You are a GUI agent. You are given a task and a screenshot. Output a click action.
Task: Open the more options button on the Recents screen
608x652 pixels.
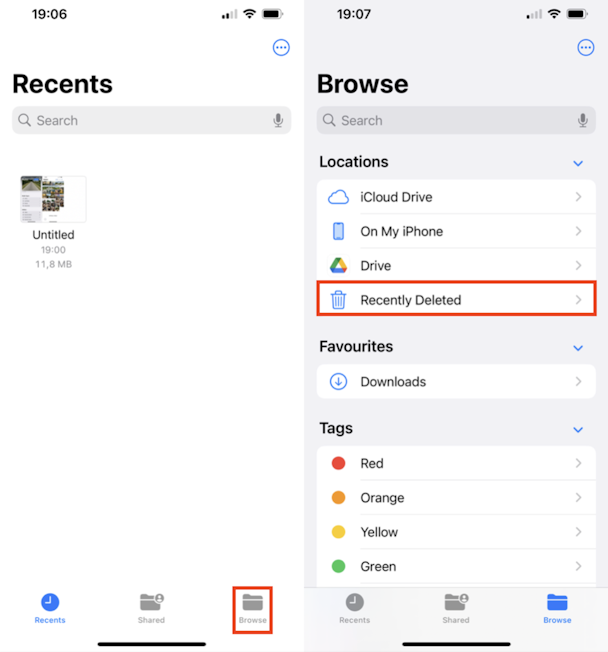tap(281, 47)
